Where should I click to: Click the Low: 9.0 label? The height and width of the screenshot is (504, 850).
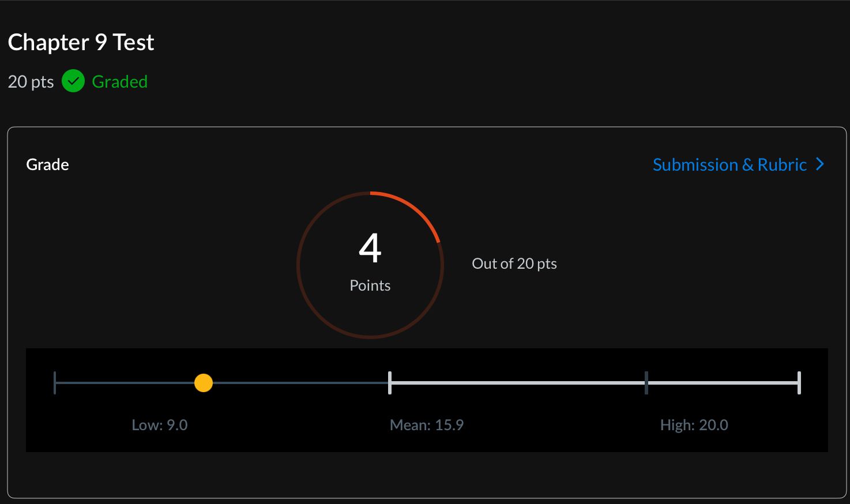160,425
